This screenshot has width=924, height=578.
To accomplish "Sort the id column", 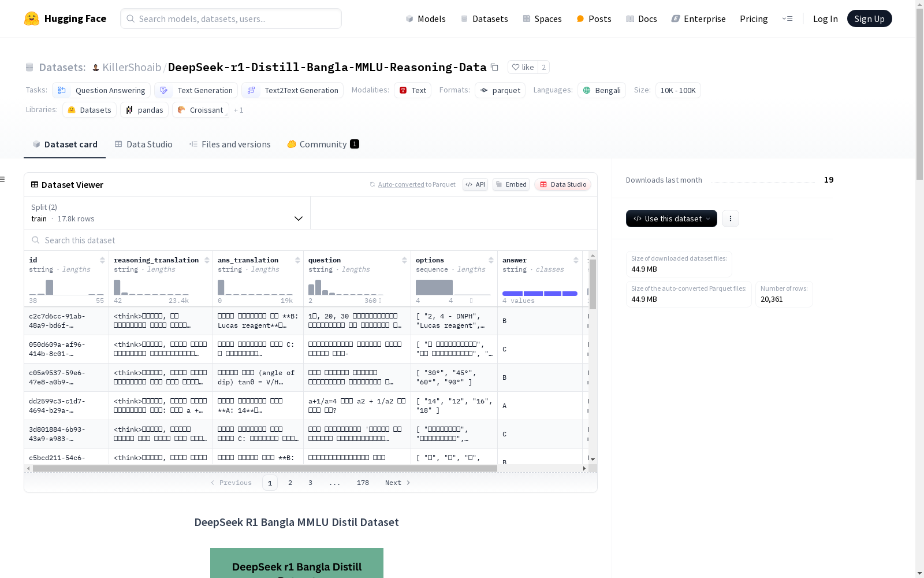I will point(102,260).
